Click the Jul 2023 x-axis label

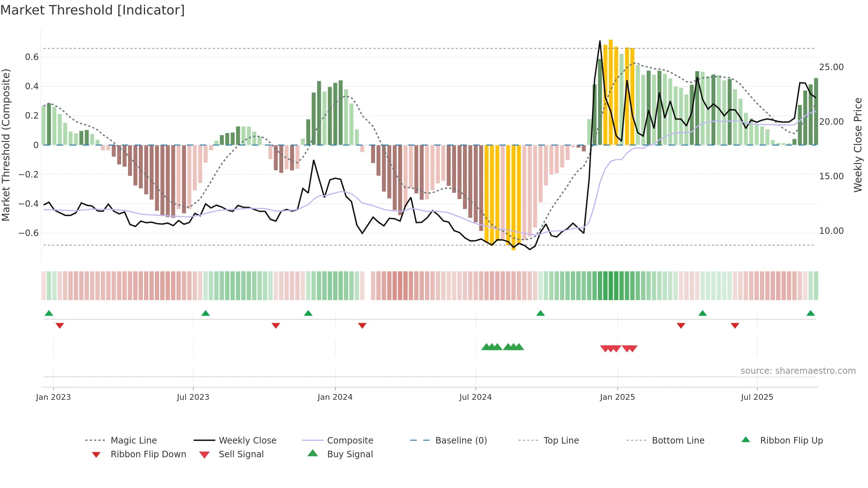[193, 397]
